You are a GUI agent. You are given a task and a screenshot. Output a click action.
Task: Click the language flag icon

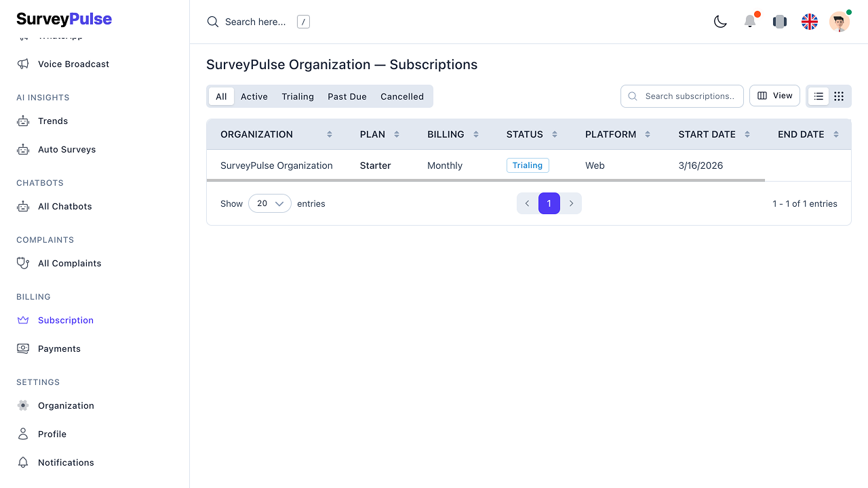[x=810, y=22]
